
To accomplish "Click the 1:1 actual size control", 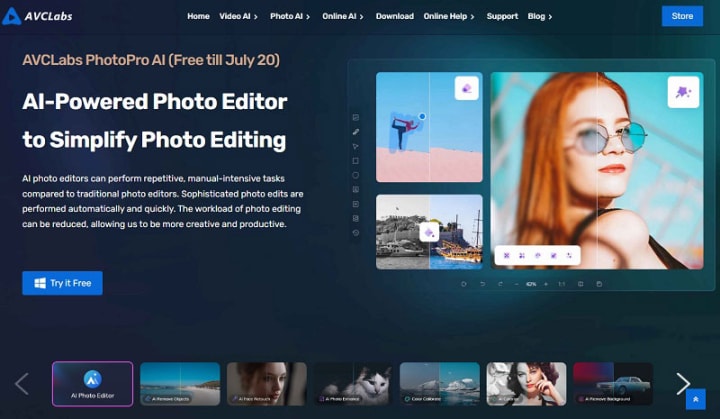I will click(562, 284).
